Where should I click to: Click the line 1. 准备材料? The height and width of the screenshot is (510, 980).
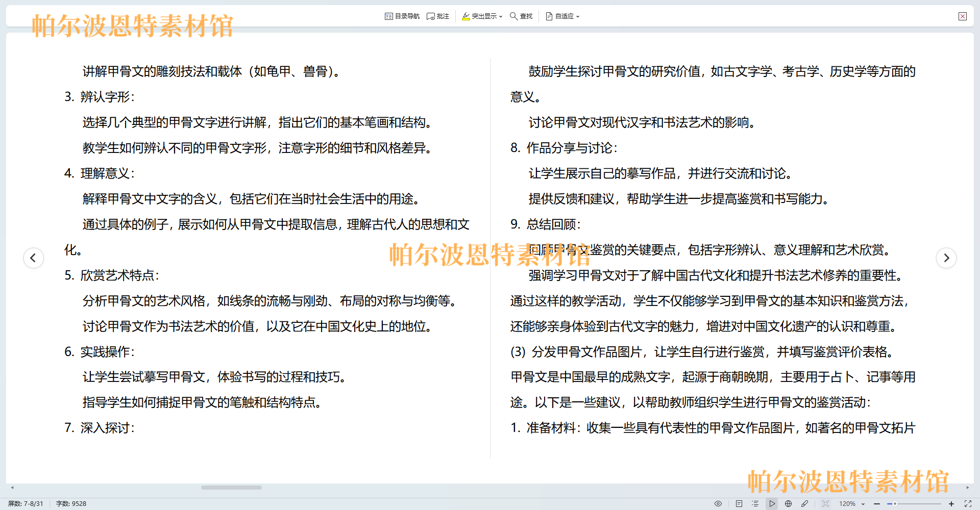(x=713, y=428)
